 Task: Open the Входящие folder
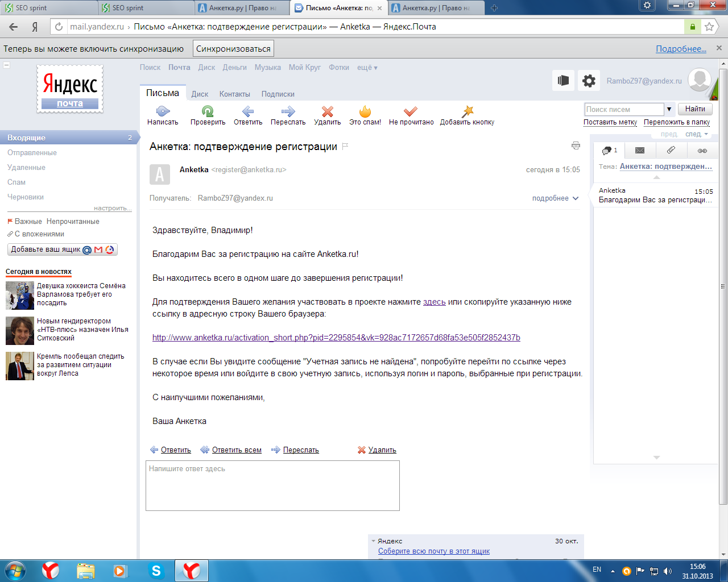coord(68,138)
